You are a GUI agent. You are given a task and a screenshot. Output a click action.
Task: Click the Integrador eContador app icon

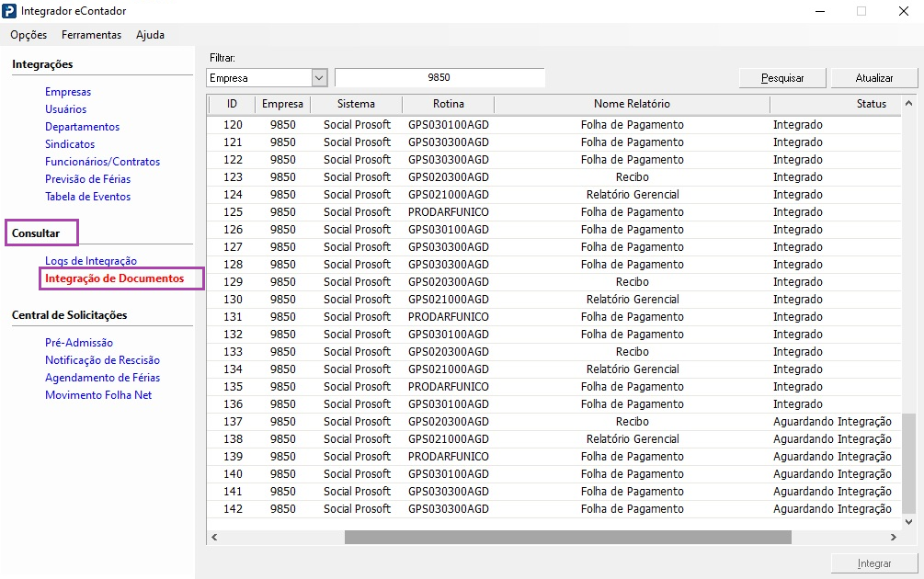tap(10, 11)
